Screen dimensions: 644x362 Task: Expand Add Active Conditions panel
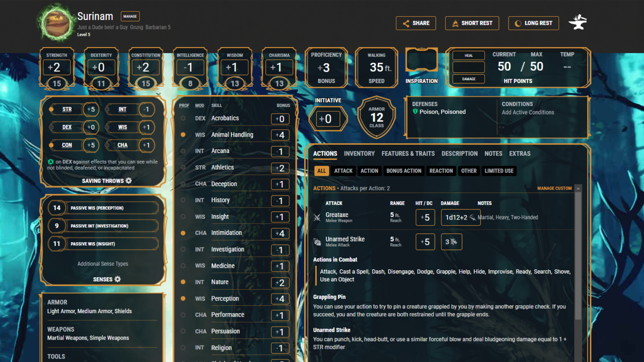[528, 112]
